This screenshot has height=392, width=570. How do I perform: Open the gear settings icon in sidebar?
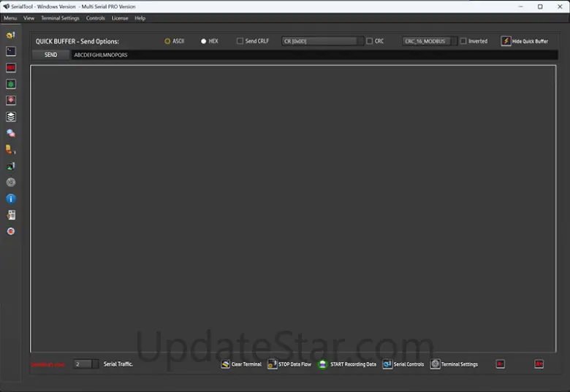point(10,35)
